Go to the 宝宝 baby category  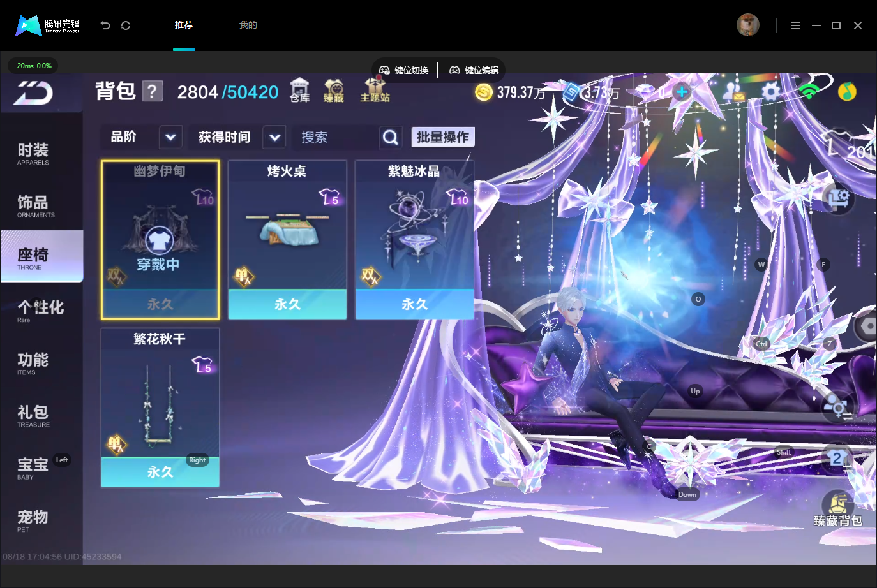tap(33, 467)
